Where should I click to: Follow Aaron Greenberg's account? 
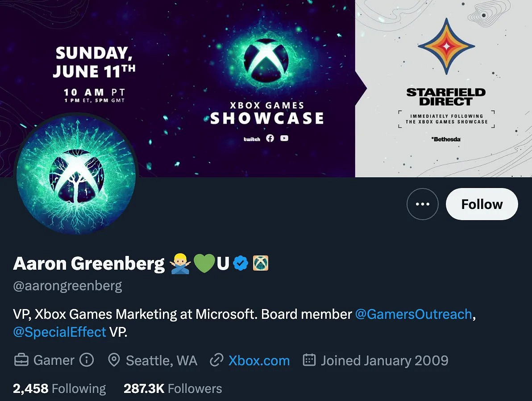(x=482, y=204)
